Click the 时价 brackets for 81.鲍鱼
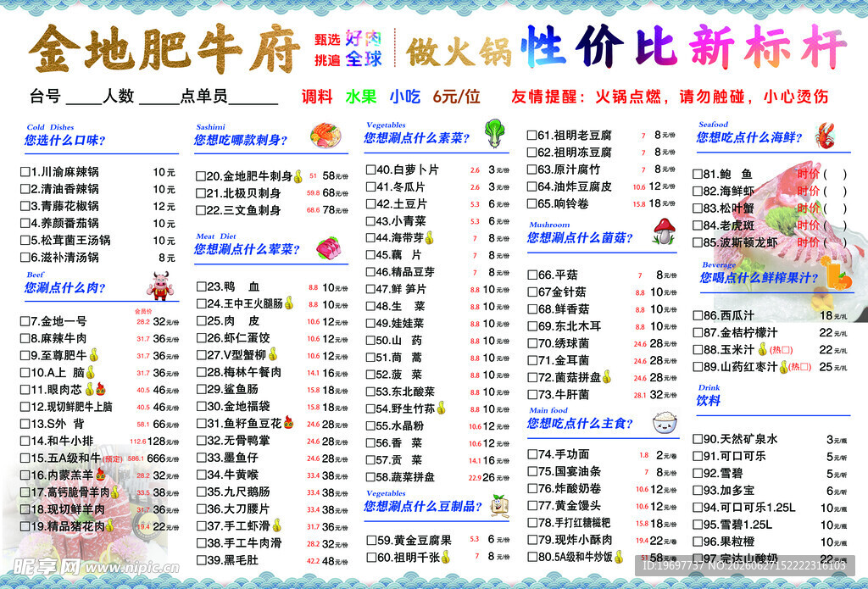868x589 pixels. point(835,174)
